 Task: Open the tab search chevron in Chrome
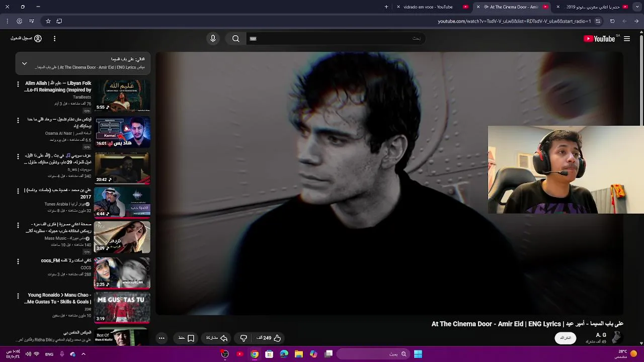pos(636,7)
